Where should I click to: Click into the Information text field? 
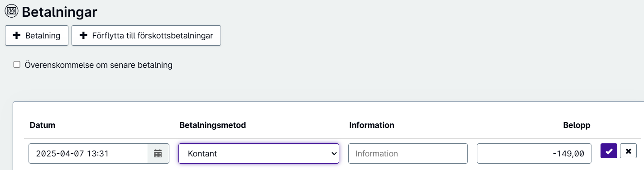point(408,154)
